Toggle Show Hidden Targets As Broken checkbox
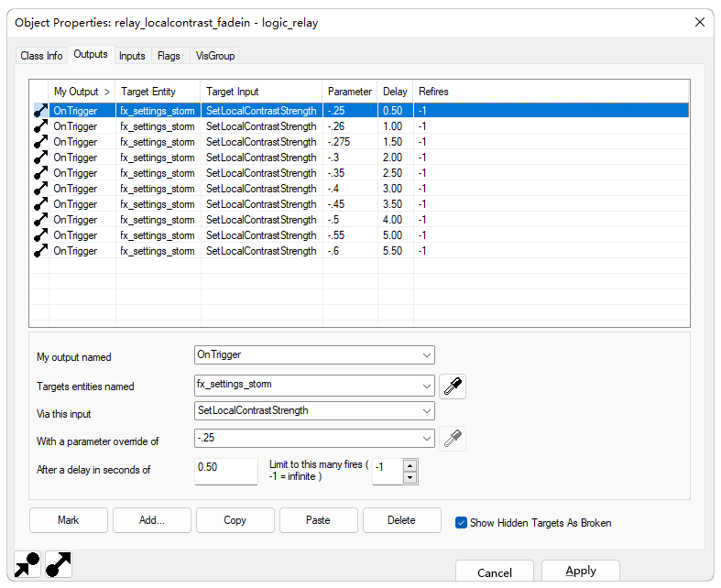The image size is (721, 588). click(462, 522)
